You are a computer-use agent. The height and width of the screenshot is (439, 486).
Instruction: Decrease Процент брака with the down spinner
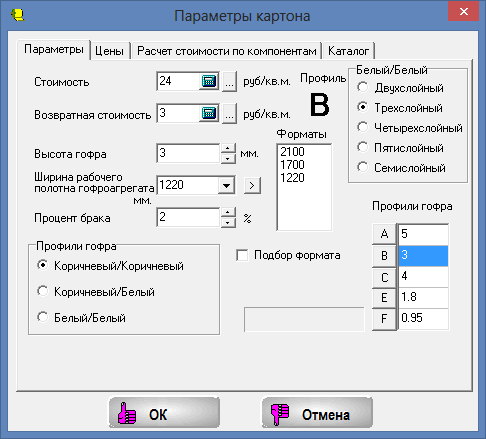coord(228,222)
